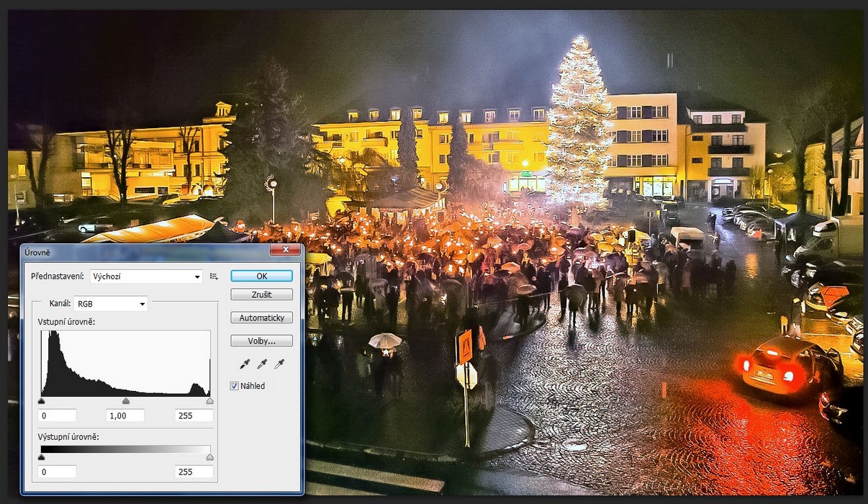Viewport: 868px width, 504px height.
Task: Pick the black point eyedropper
Action: pos(245,364)
